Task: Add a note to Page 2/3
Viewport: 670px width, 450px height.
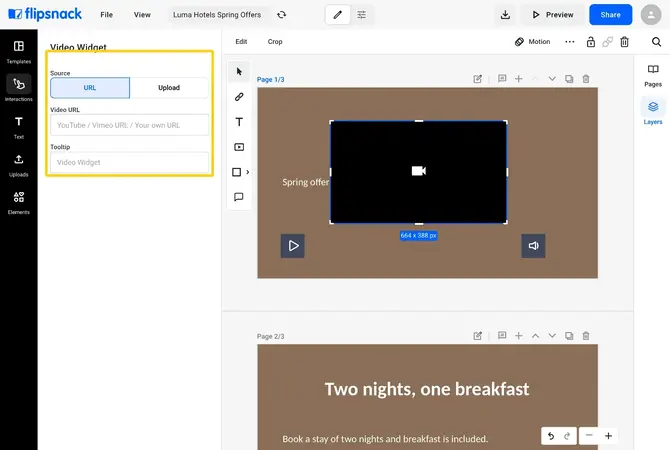Action: (x=502, y=336)
